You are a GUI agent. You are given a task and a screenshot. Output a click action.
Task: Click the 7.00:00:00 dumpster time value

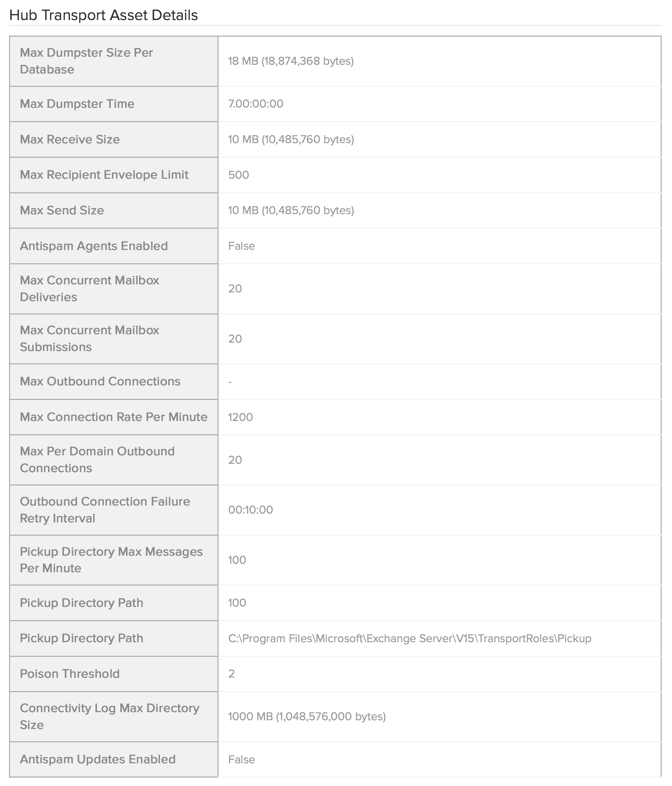[256, 104]
